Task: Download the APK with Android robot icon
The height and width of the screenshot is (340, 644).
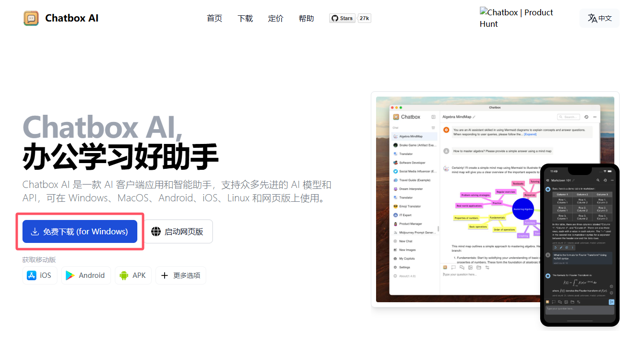Action: (x=133, y=275)
